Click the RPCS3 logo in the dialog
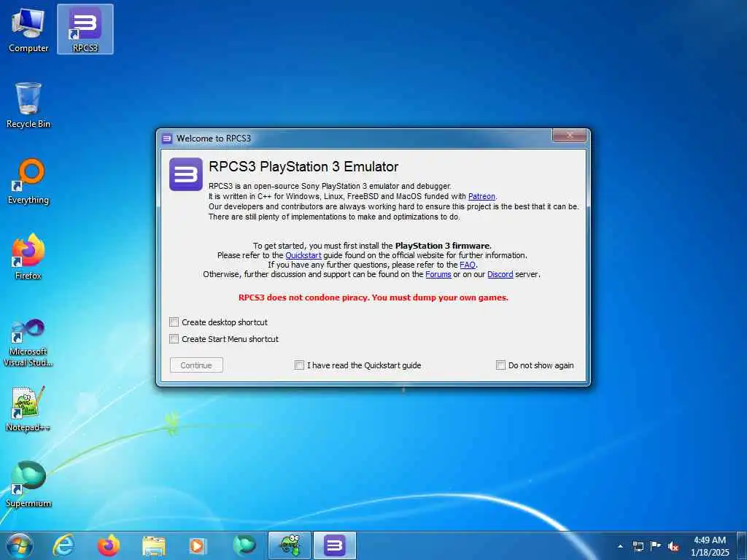 (x=186, y=174)
